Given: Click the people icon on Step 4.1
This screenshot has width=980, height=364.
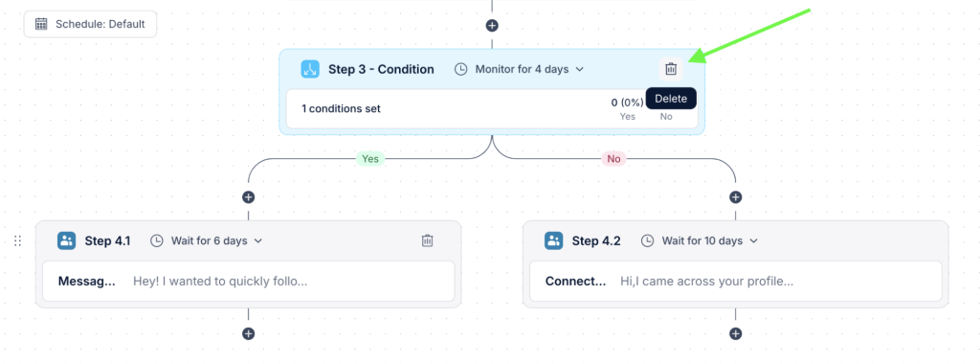Looking at the screenshot, I should (66, 240).
